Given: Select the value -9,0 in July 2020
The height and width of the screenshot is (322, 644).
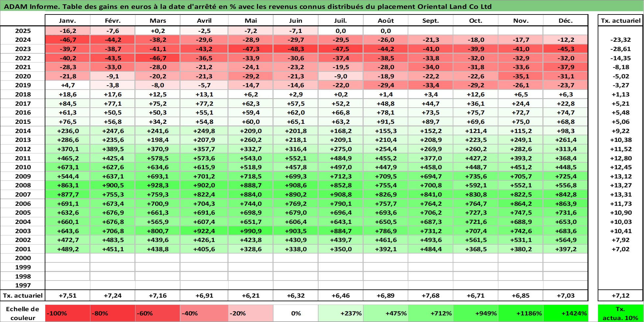Looking at the screenshot, I should coord(341,76).
